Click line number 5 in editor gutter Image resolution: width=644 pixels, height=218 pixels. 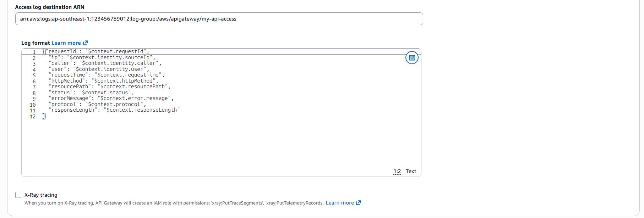(34, 75)
